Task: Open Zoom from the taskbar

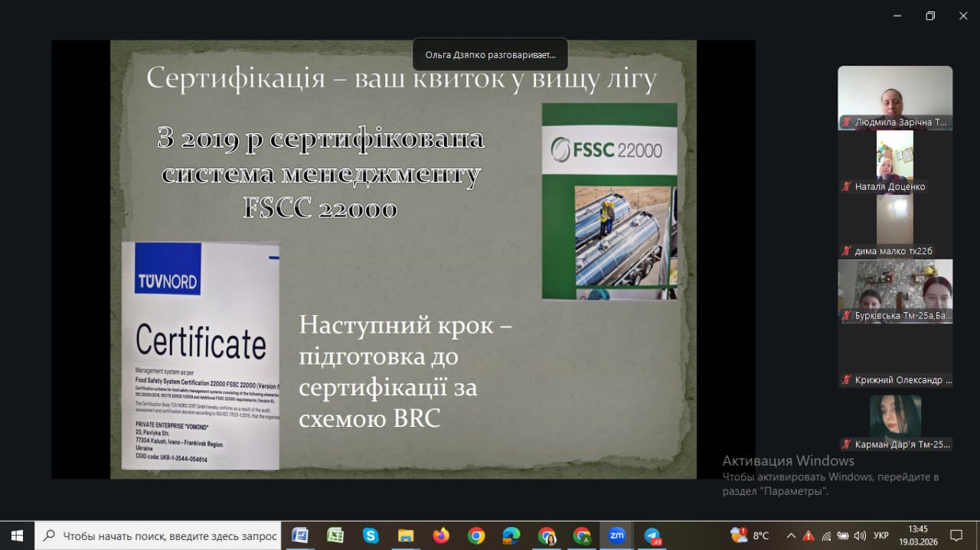Action: (x=616, y=535)
